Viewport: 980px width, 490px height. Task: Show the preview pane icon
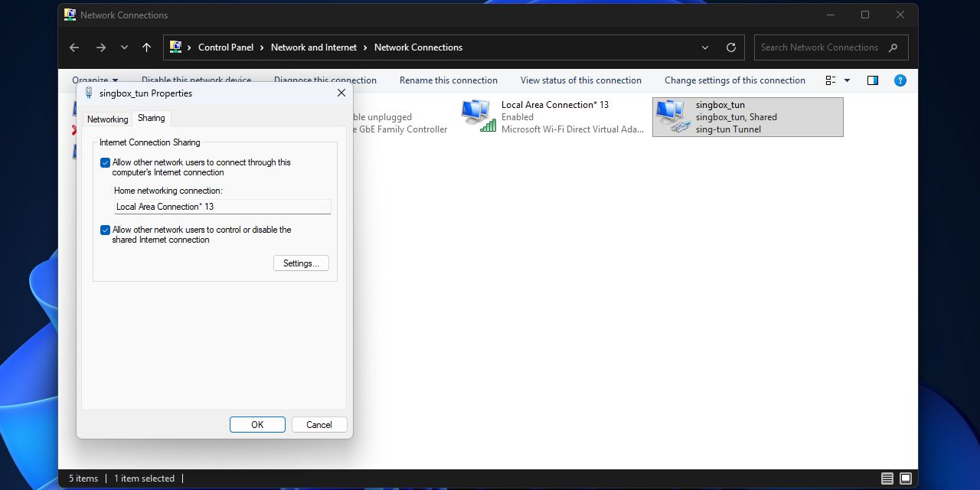873,80
